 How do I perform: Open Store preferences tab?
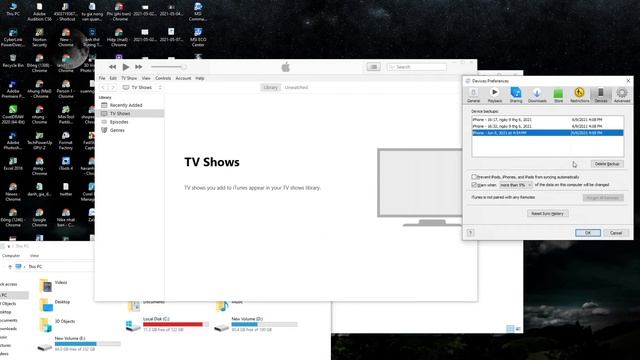(558, 95)
